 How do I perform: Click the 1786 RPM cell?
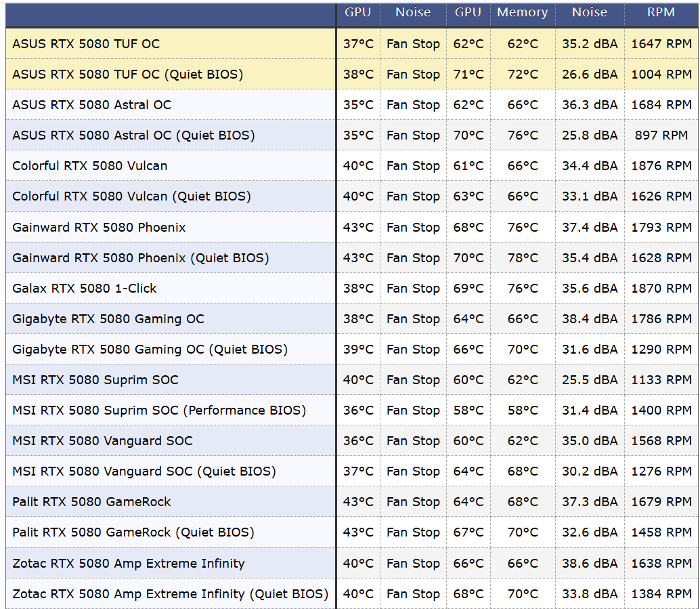pyautogui.click(x=661, y=318)
